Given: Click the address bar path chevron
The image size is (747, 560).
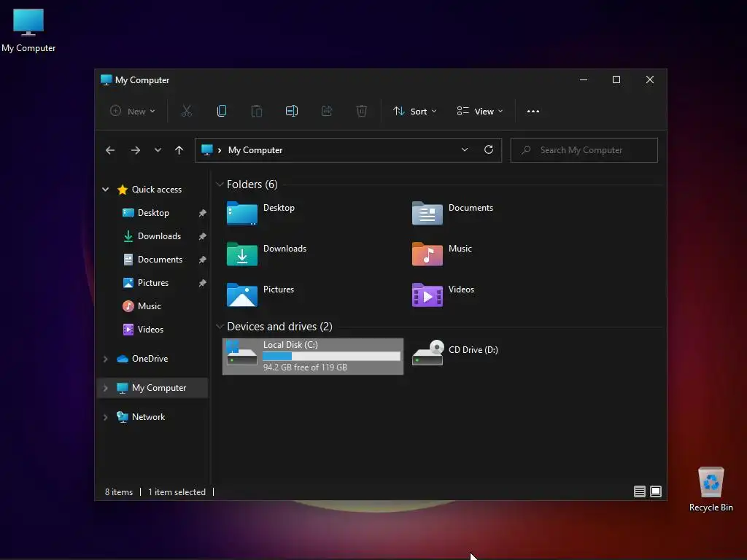Looking at the screenshot, I should pyautogui.click(x=220, y=150).
